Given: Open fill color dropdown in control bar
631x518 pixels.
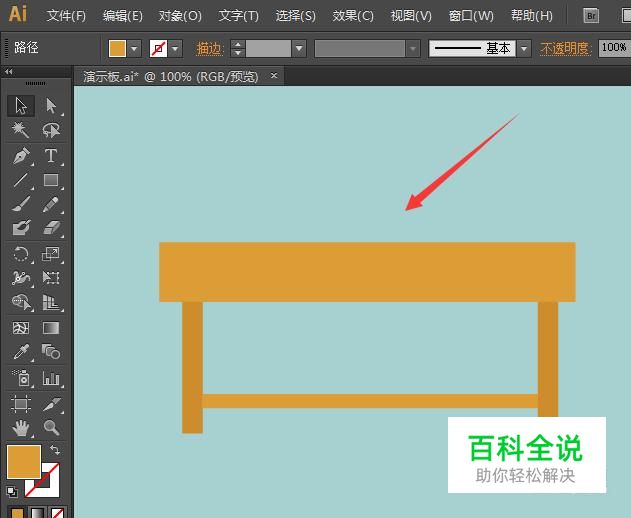Looking at the screenshot, I should click(x=134, y=49).
